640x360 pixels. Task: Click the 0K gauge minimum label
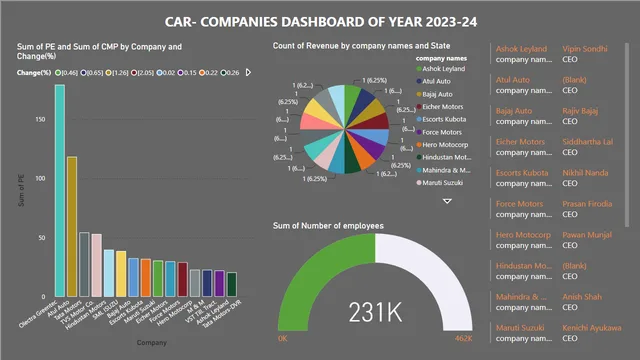[x=282, y=338]
